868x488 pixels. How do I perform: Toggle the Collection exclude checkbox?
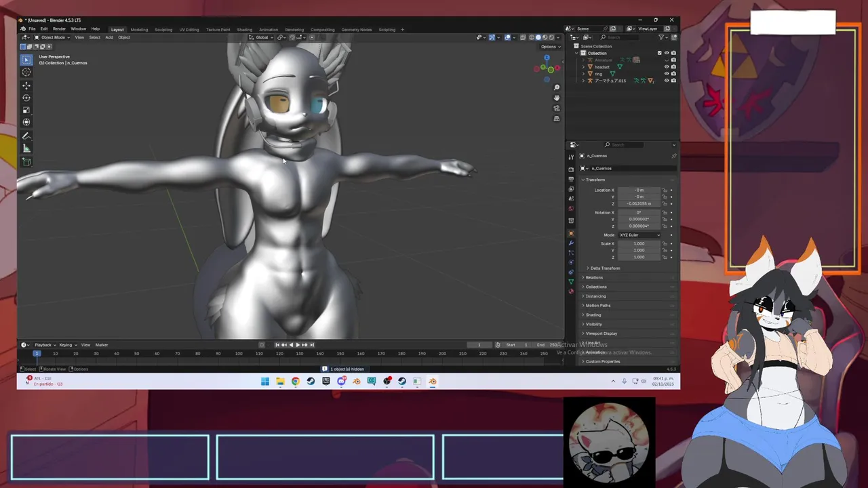(x=659, y=53)
